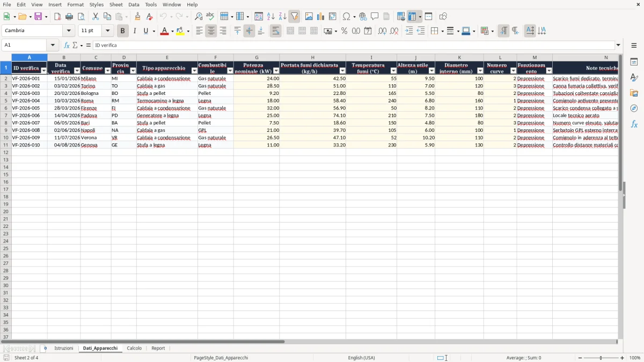Cut the selected cells
Viewport: 644px width, 362px height.
tap(96, 17)
